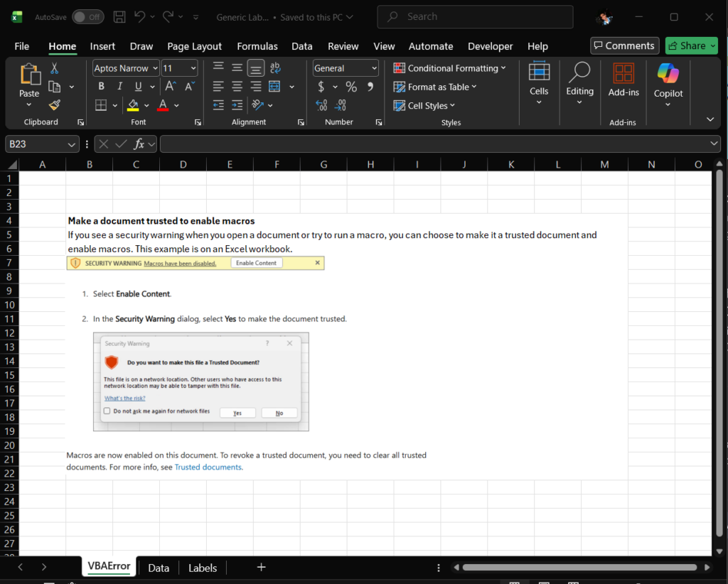The height and width of the screenshot is (584, 728).
Task: Click the Cut scissors icon
Action: pos(55,68)
